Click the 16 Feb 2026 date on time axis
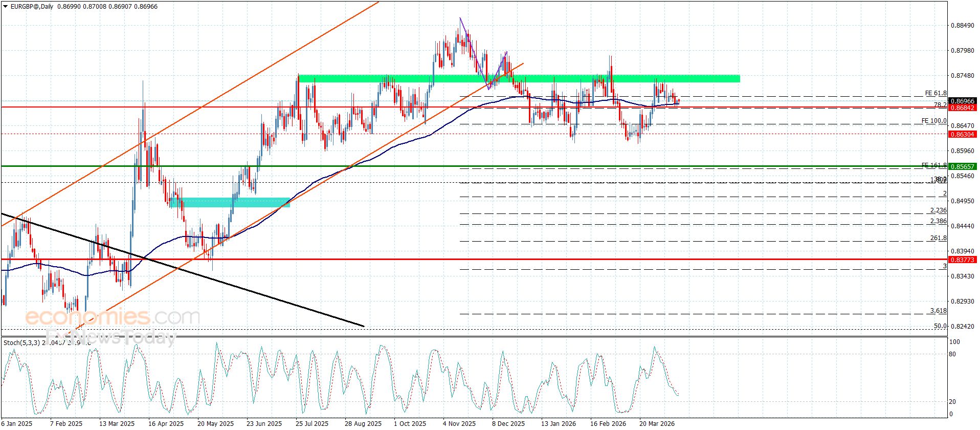 (x=607, y=424)
